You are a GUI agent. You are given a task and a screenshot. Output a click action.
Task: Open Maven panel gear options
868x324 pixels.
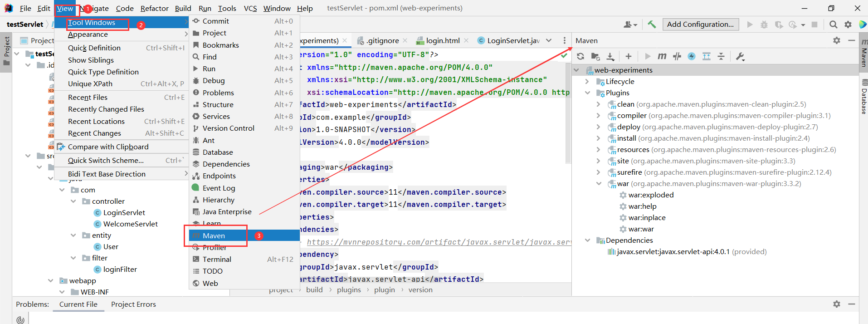tap(837, 40)
